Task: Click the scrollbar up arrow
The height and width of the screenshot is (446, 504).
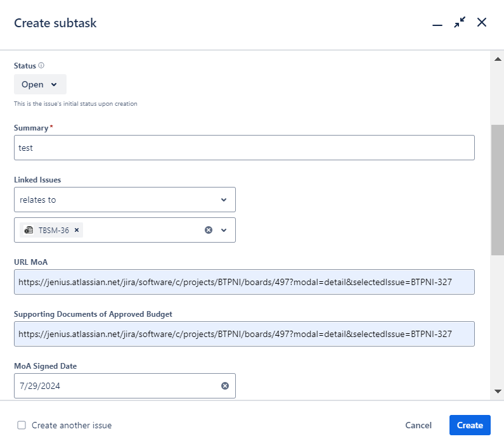Action: [498, 59]
